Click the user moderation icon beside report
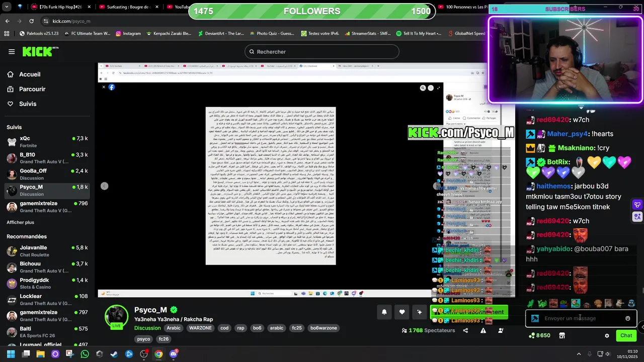644x362 pixels. (501, 330)
